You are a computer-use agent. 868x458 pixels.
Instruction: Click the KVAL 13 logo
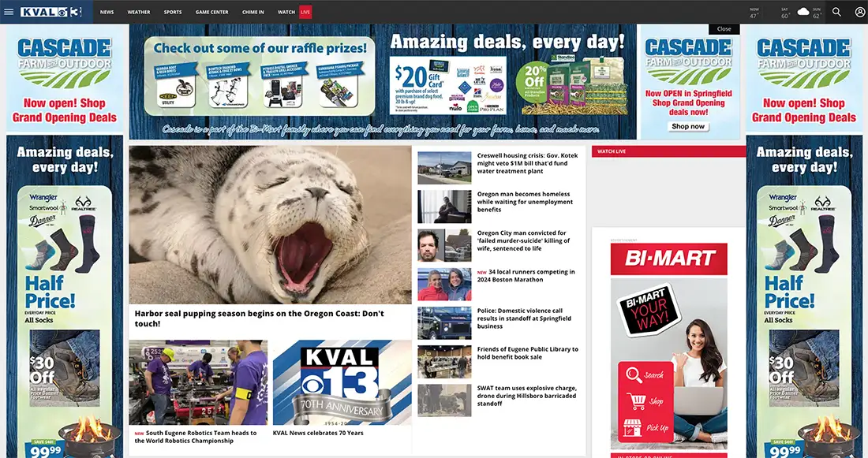click(51, 12)
